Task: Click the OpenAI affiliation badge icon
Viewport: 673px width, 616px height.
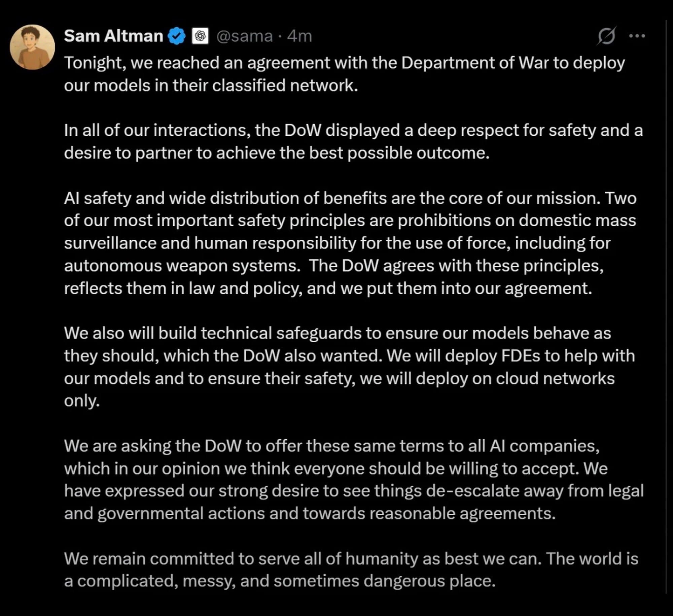Action: point(200,36)
